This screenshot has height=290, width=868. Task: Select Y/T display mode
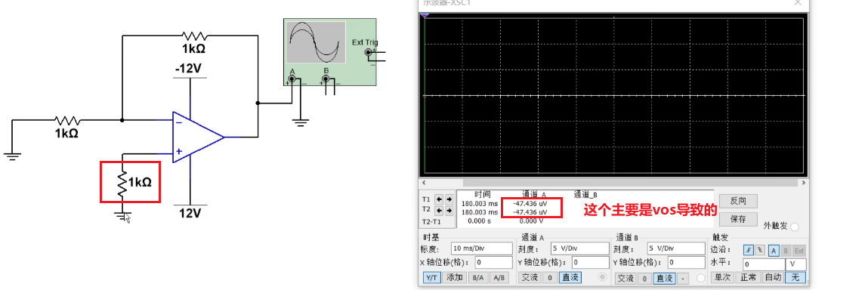coord(432,277)
